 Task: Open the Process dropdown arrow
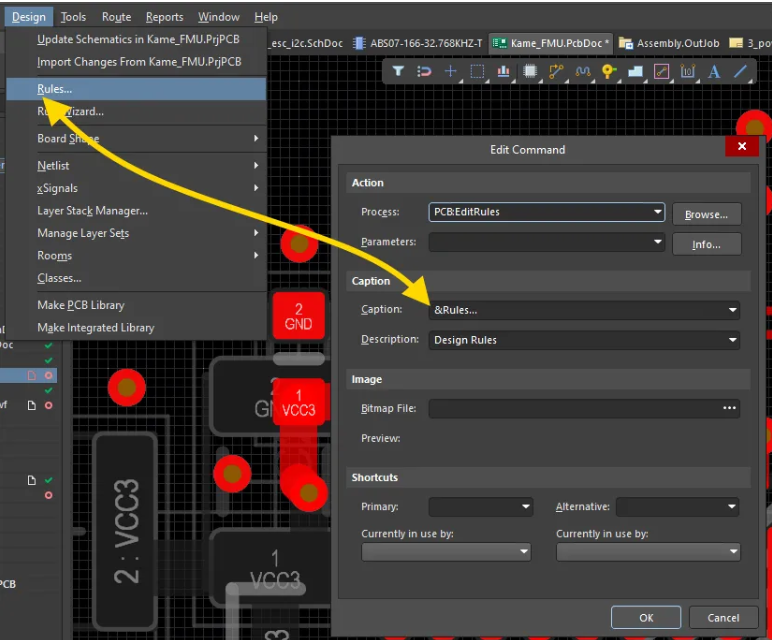(x=657, y=212)
